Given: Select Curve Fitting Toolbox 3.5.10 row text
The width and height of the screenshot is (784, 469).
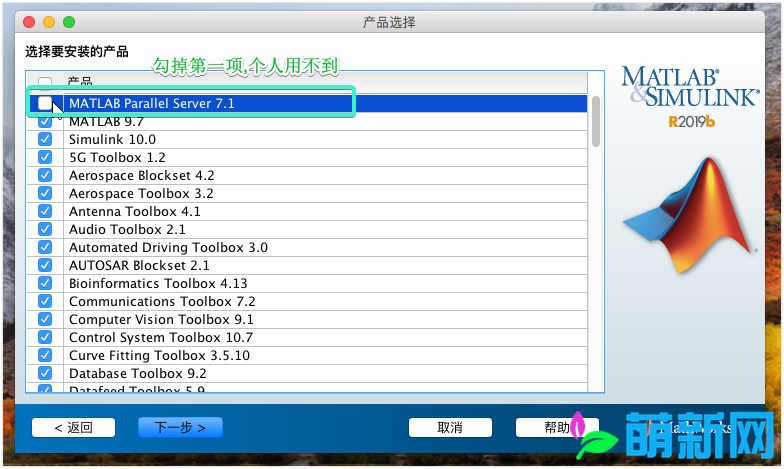Looking at the screenshot, I should [160, 356].
